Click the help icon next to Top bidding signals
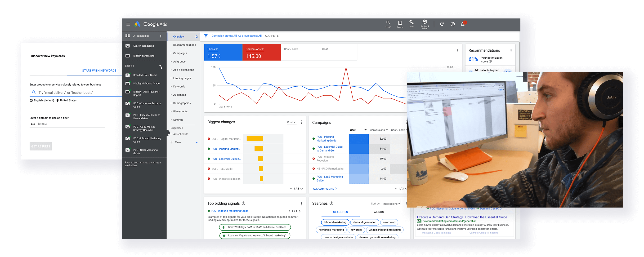The image size is (644, 257). pyautogui.click(x=243, y=203)
